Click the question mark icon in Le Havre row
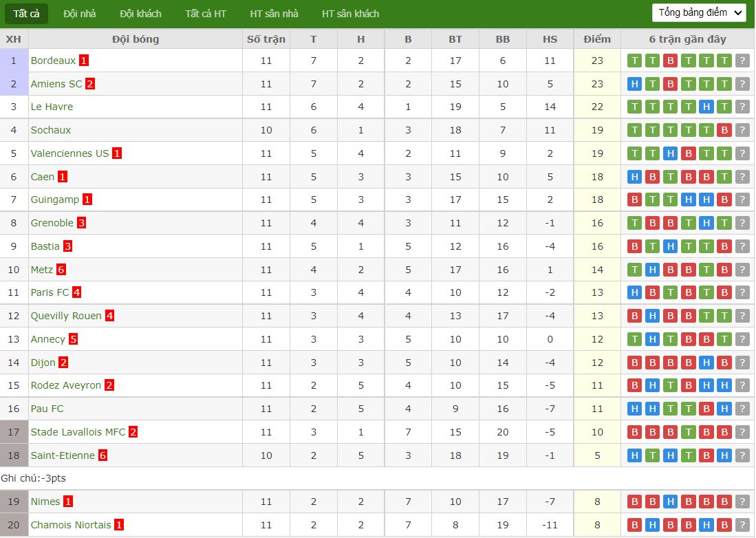Image resolution: width=756 pixels, height=538 pixels. pos(742,107)
